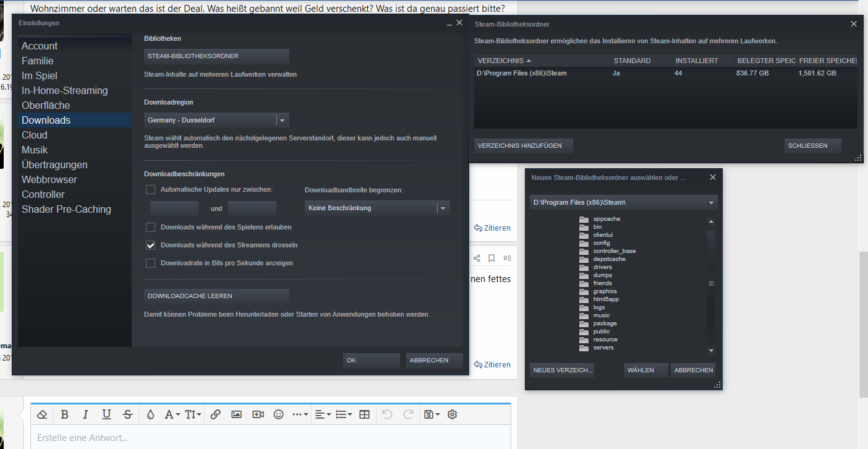Click the folder icon beside depotcache

coord(584,259)
